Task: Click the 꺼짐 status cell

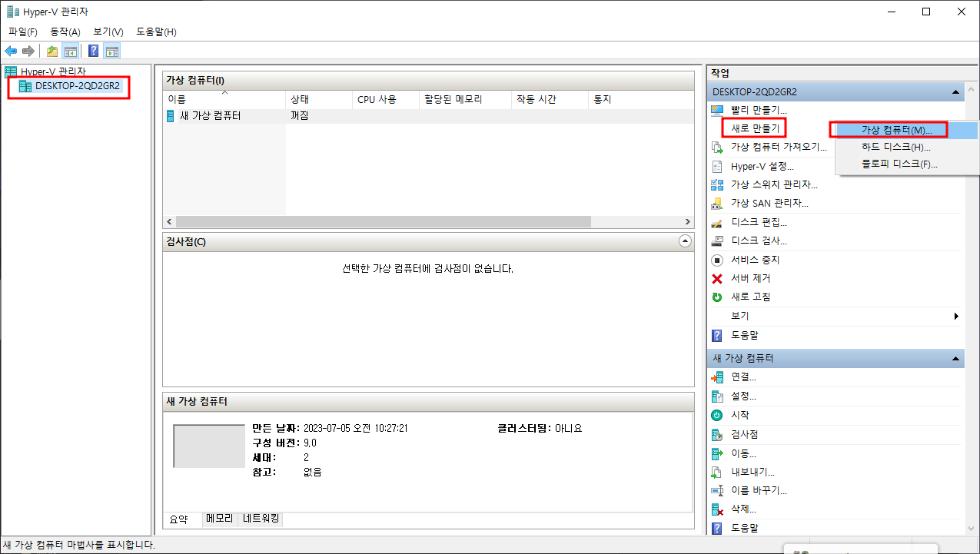Action: [x=300, y=116]
